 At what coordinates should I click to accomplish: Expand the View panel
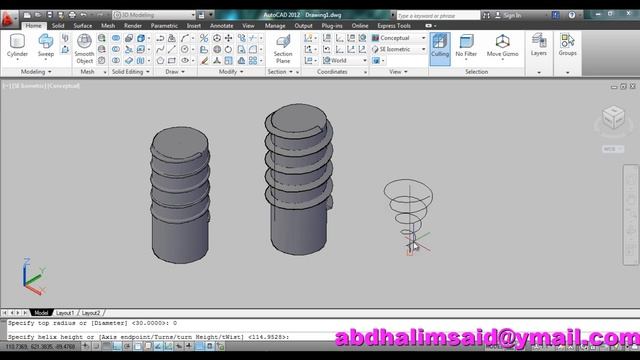coord(398,72)
